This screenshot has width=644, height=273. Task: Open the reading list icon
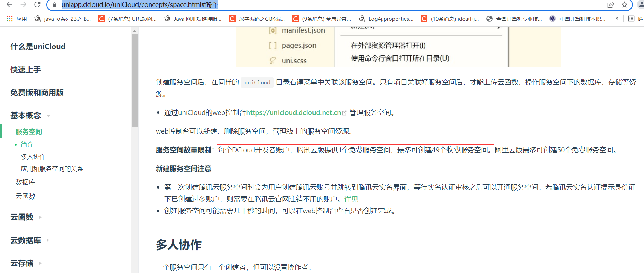click(631, 19)
